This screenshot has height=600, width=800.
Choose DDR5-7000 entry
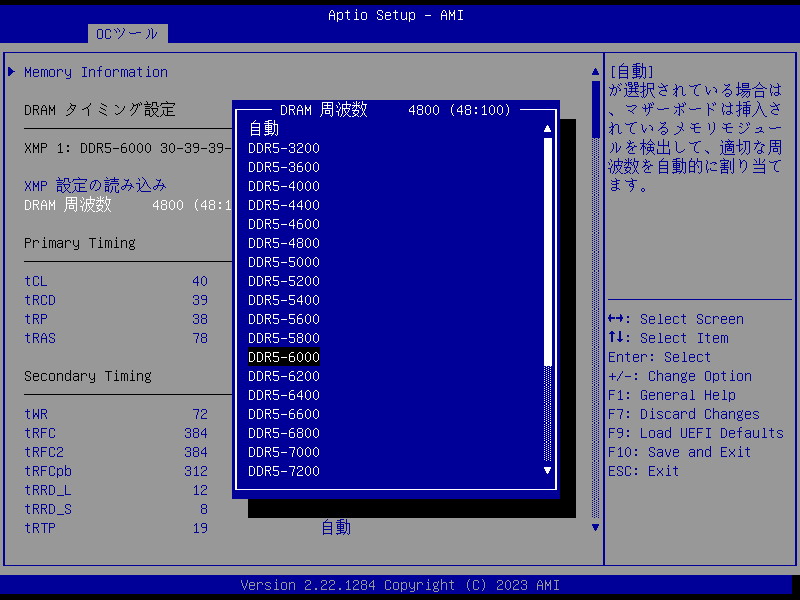[x=284, y=452]
